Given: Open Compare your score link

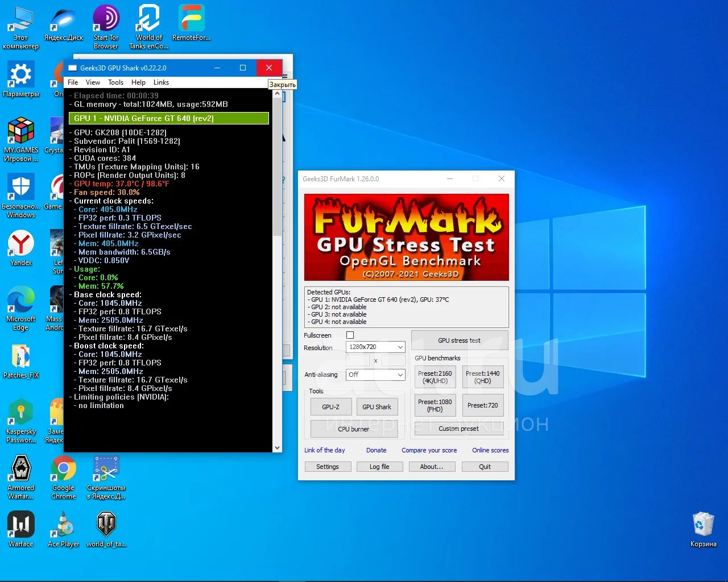Looking at the screenshot, I should click(x=429, y=450).
